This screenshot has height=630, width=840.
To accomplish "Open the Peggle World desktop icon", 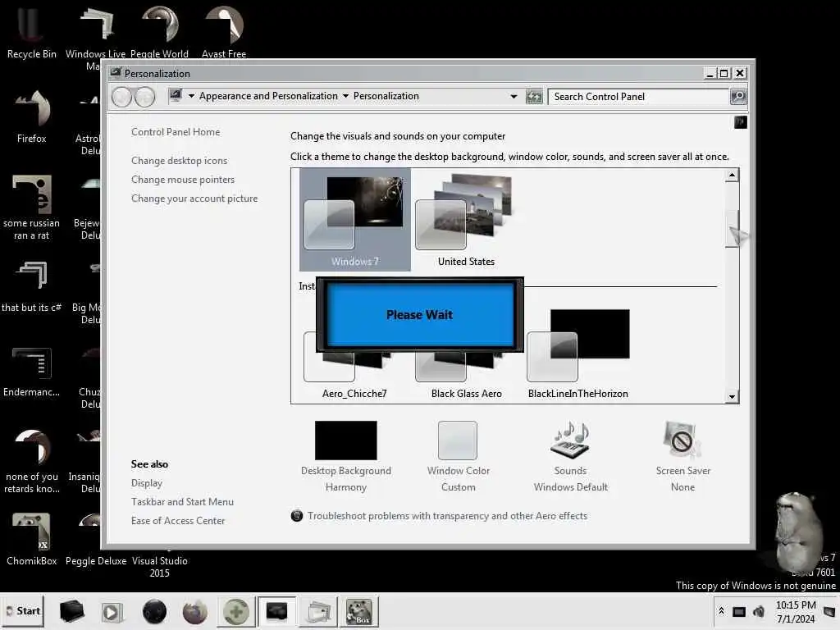I will [160, 32].
